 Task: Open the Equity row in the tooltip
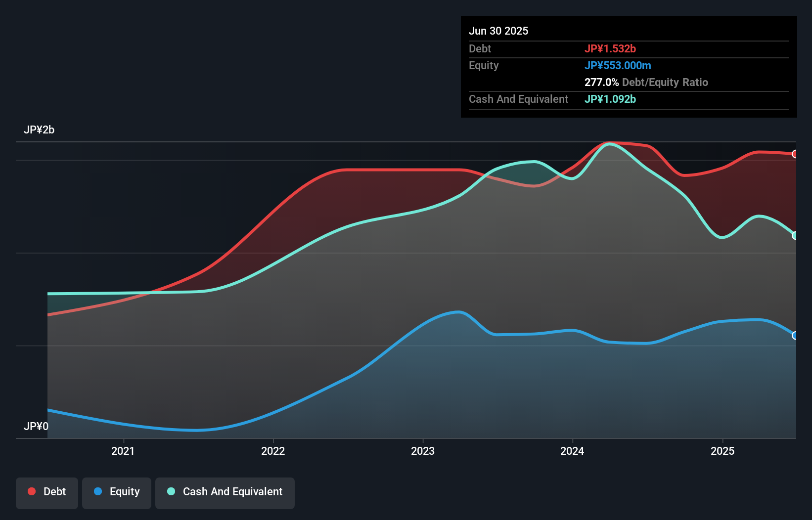point(484,65)
